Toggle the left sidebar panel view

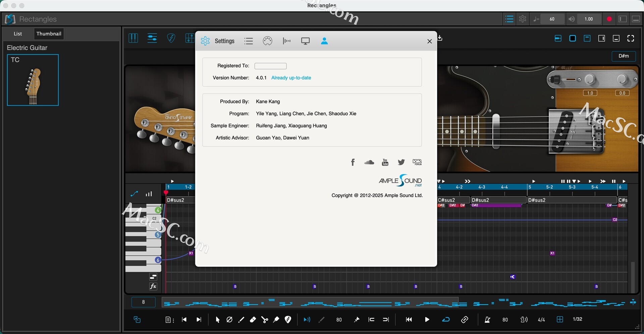pos(623,19)
